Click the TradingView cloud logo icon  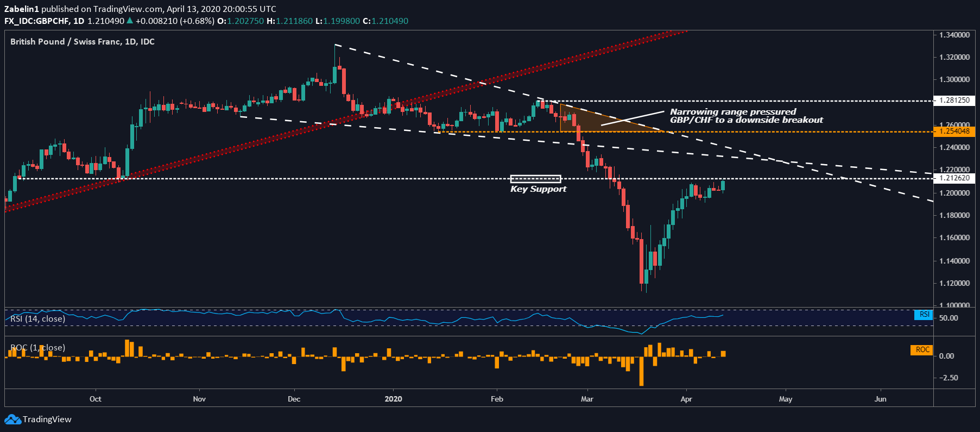pos(12,420)
